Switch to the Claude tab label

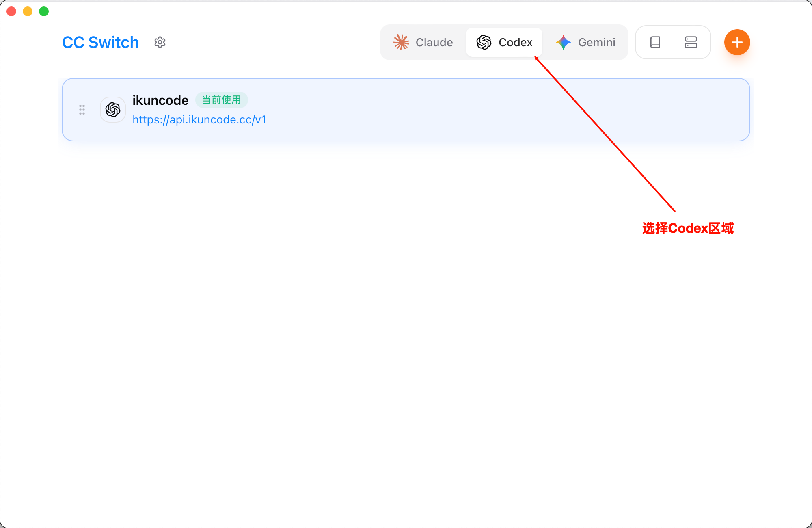[x=434, y=42]
